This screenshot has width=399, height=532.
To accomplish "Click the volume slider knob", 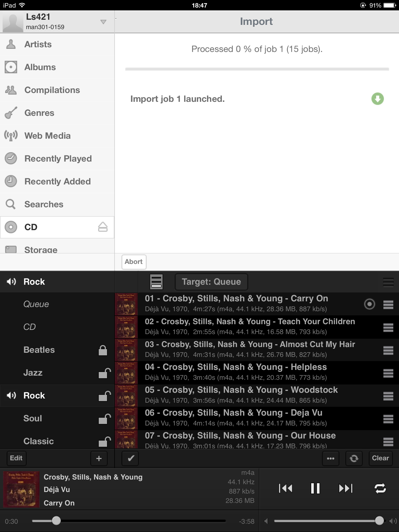I will pos(379,521).
